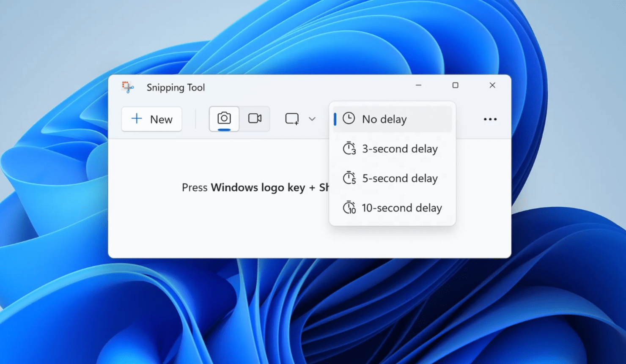Switch to Record video mode
626x364 pixels.
pyautogui.click(x=255, y=119)
